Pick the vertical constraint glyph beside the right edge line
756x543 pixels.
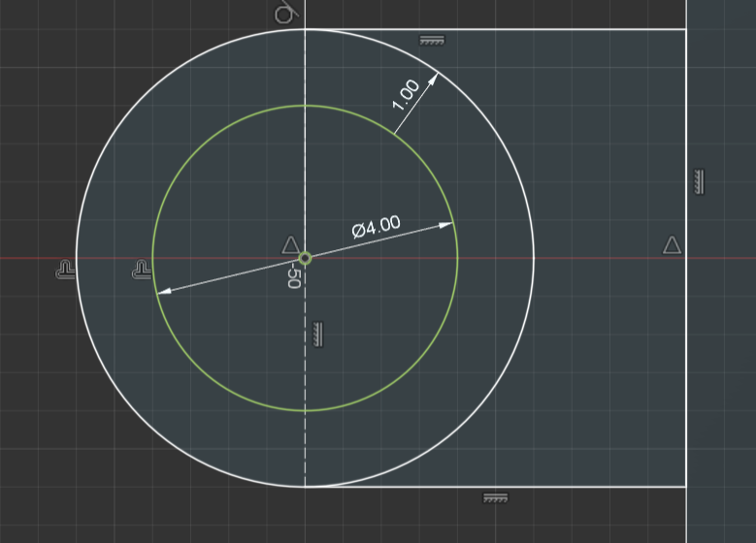click(699, 181)
